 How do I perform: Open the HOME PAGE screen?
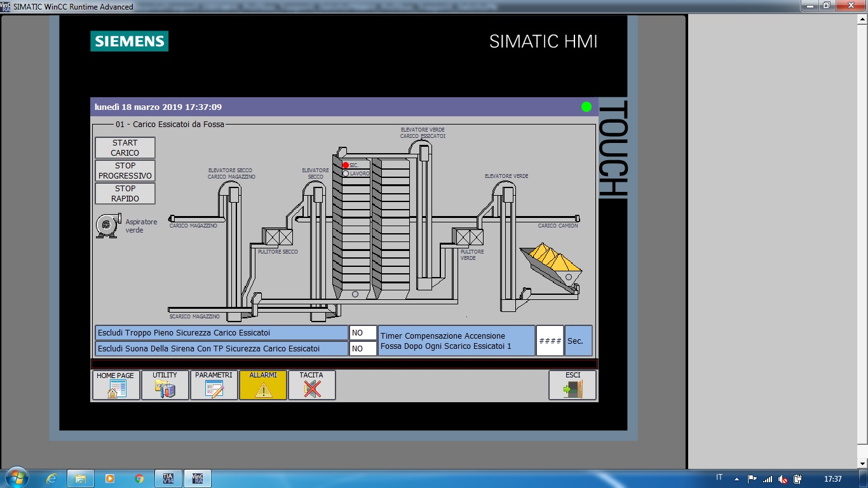116,385
